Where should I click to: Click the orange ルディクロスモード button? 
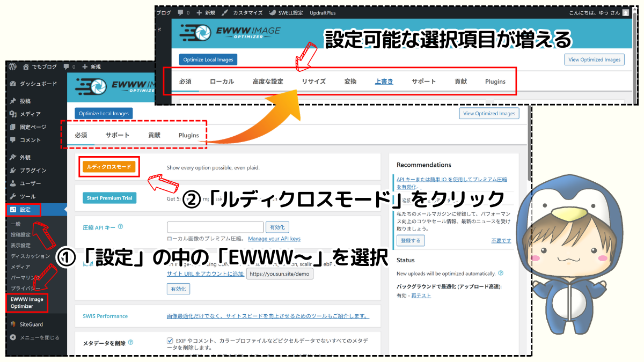click(x=109, y=167)
